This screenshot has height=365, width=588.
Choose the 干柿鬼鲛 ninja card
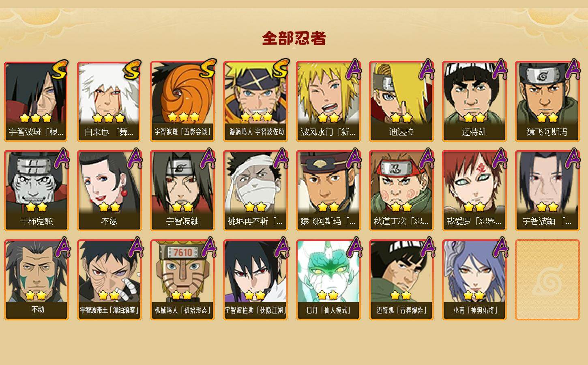click(x=36, y=191)
